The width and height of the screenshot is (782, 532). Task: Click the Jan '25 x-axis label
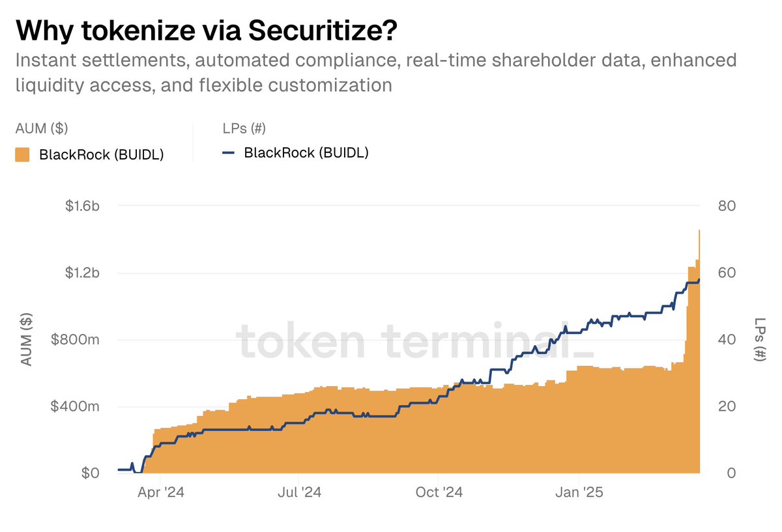[580, 492]
